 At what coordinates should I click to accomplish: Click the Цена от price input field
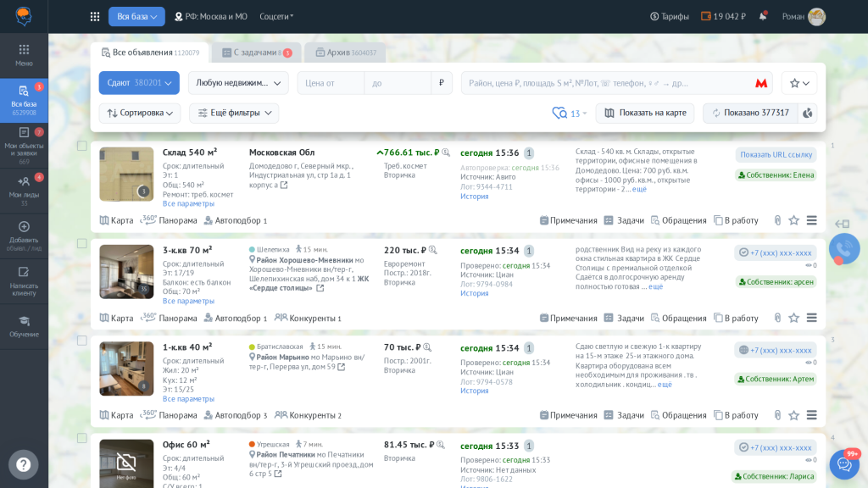[x=331, y=83]
